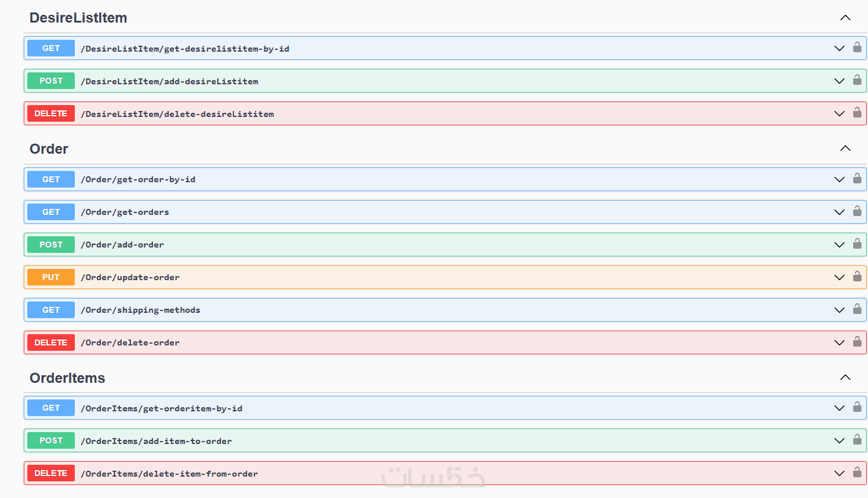Click the lock icon for get-order-by-id
The height and width of the screenshot is (498, 868).
pyautogui.click(x=857, y=179)
